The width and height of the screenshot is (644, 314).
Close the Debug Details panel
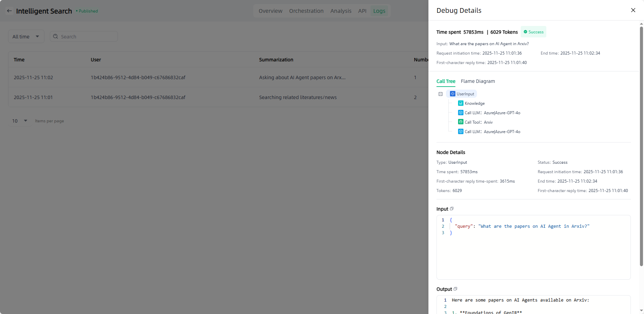coord(633,10)
